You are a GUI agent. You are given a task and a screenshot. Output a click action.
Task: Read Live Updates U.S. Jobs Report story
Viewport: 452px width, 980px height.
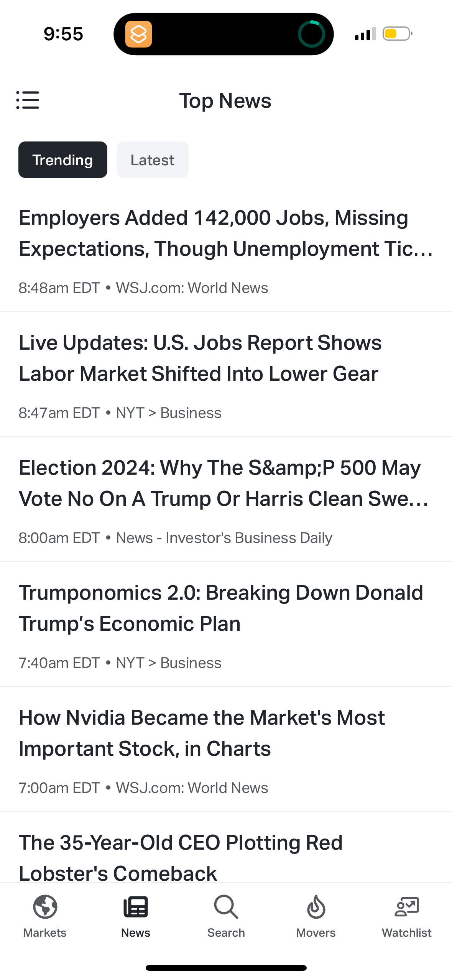[x=200, y=358]
